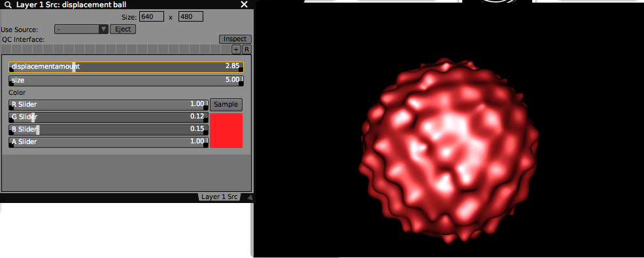This screenshot has height=258, width=644.
Task: Adjust the size slider
Action: (126, 81)
